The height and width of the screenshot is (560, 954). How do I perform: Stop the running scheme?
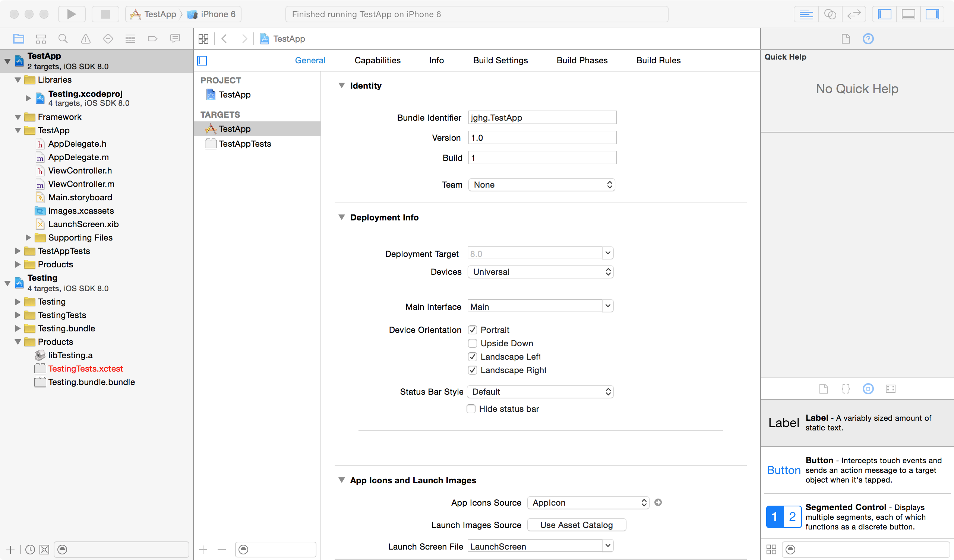coord(105,15)
